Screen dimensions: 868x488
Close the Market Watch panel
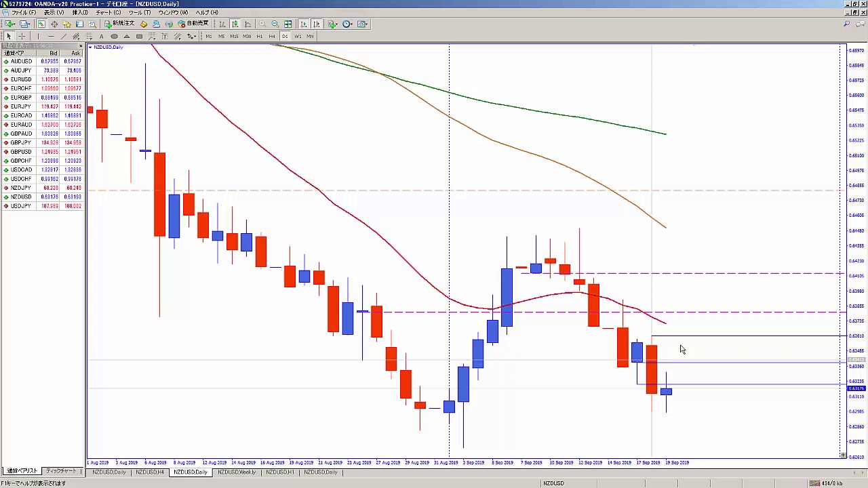coord(81,46)
